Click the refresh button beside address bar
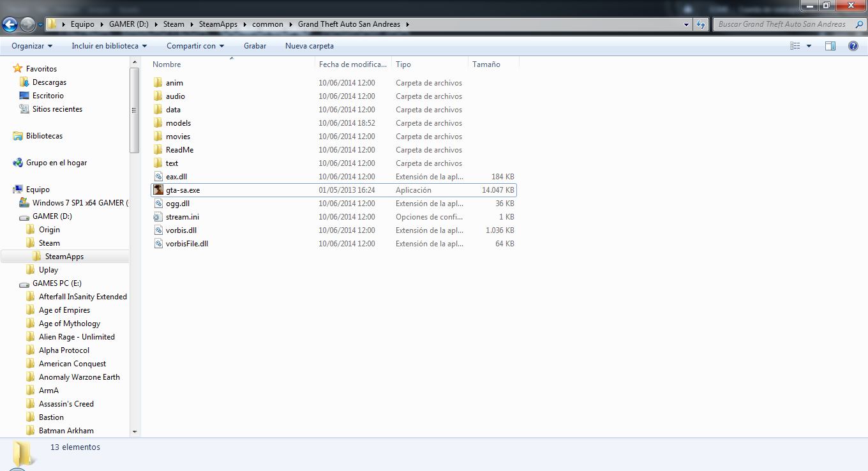 click(x=701, y=24)
